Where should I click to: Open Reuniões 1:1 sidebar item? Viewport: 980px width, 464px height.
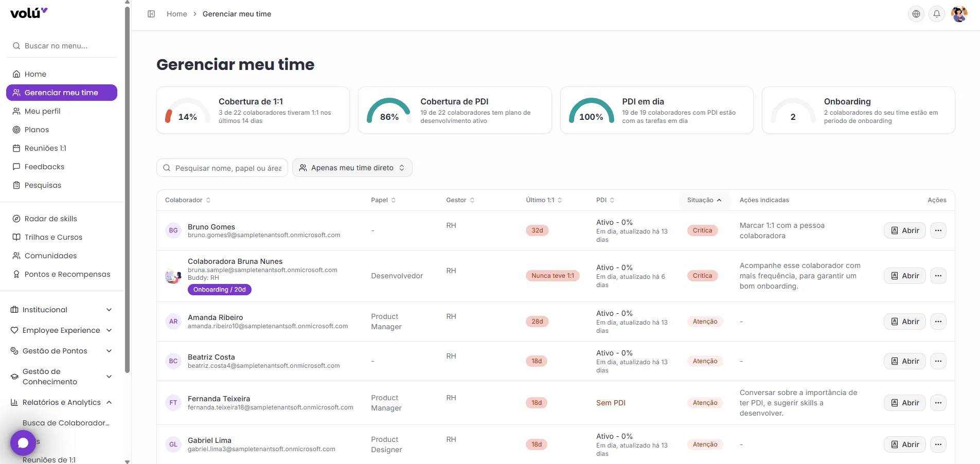[x=62, y=148]
